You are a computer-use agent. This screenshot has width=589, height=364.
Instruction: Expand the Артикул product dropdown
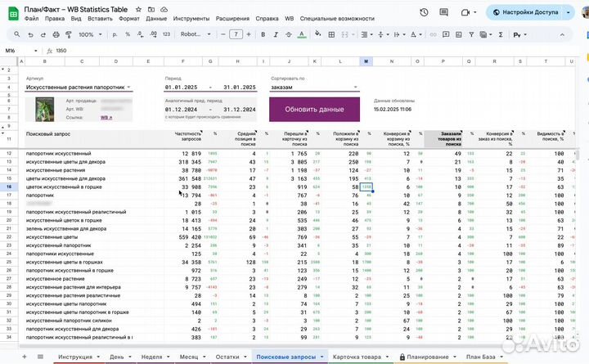pyautogui.click(x=128, y=87)
